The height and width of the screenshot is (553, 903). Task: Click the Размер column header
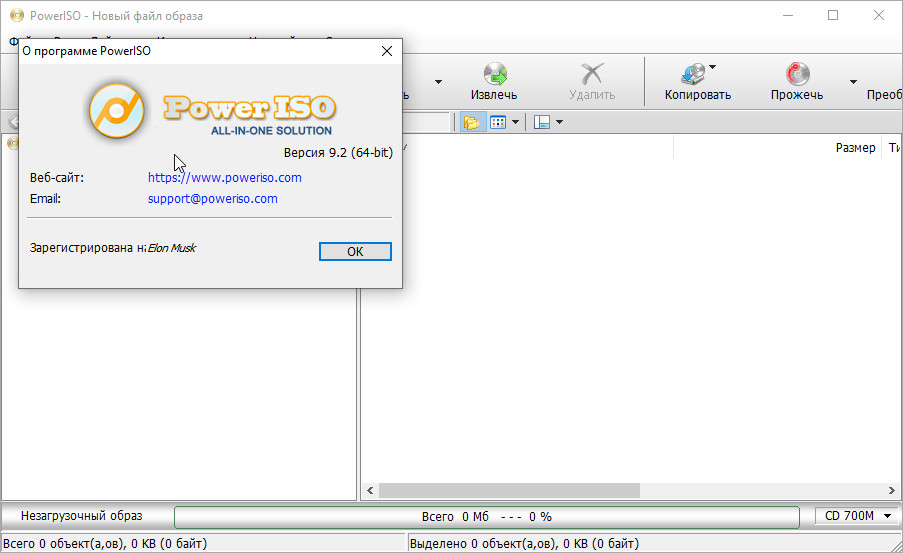(854, 148)
